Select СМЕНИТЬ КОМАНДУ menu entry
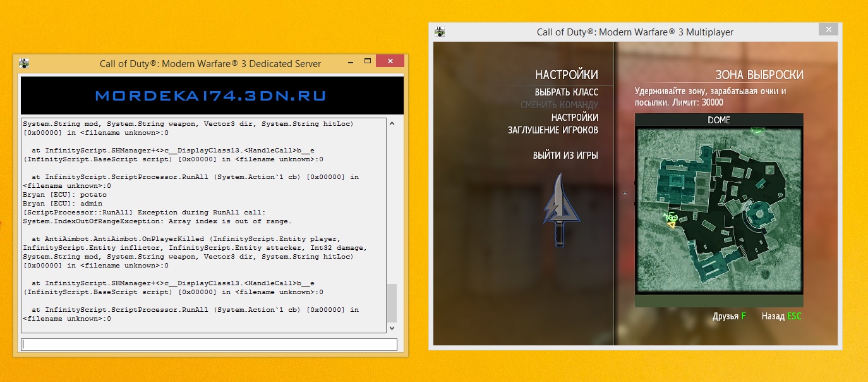This screenshot has height=382, width=868. coord(559,105)
